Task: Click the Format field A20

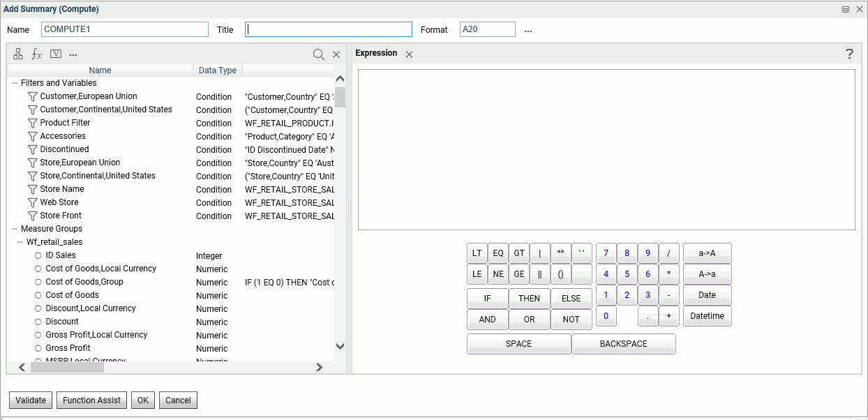Action: (488, 29)
